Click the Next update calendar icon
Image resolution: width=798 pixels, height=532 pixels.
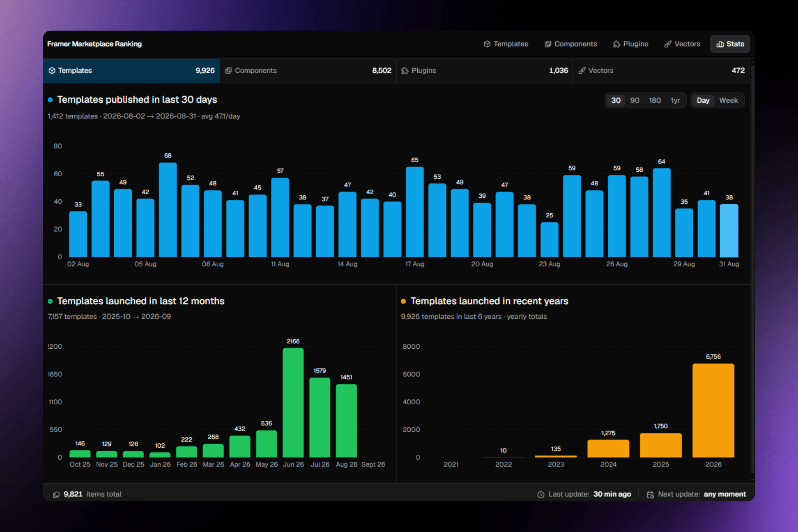click(x=650, y=495)
